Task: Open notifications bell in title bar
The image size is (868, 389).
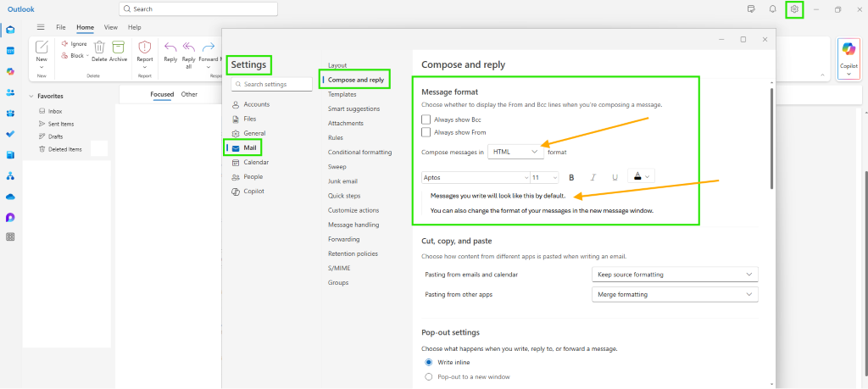Action: (x=772, y=8)
